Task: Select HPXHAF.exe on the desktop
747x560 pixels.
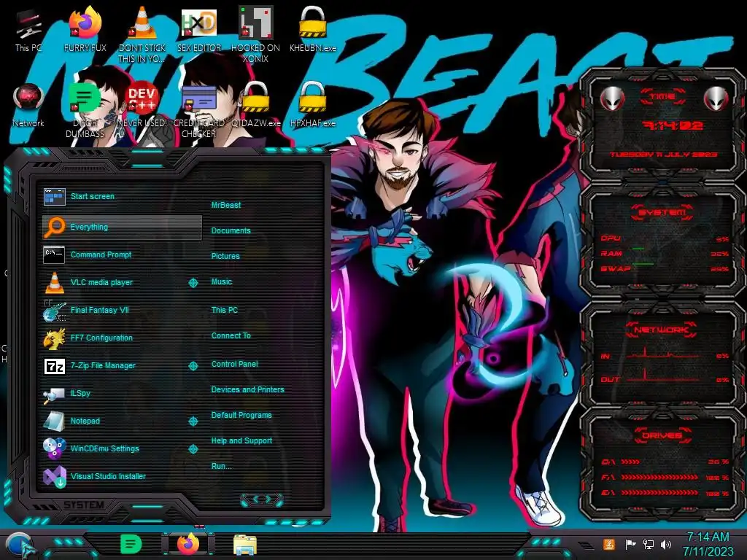Action: tap(312, 106)
